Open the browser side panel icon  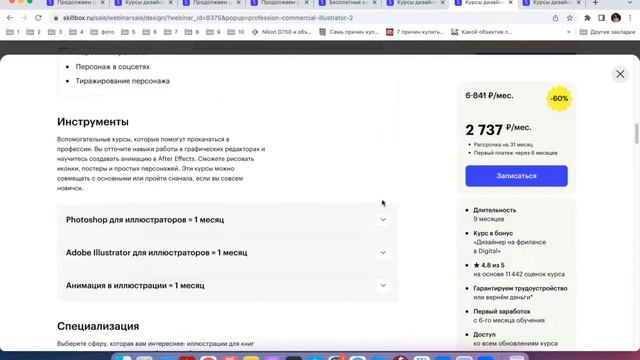(602, 18)
